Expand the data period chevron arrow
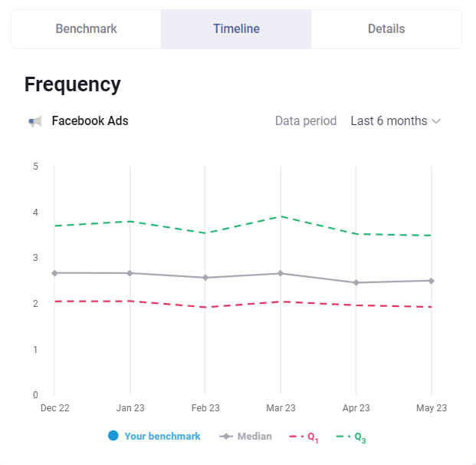The image size is (476, 465). point(437,121)
